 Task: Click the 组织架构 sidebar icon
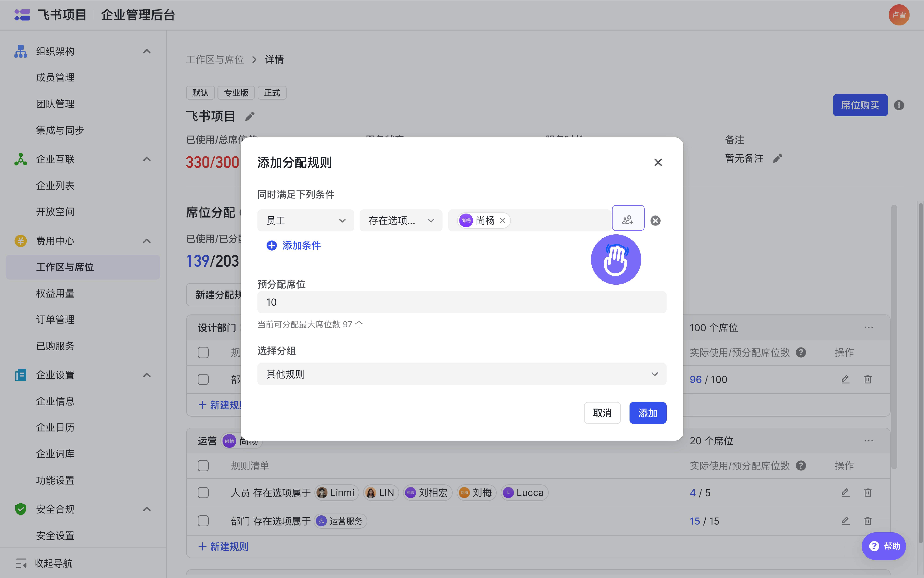click(x=21, y=51)
